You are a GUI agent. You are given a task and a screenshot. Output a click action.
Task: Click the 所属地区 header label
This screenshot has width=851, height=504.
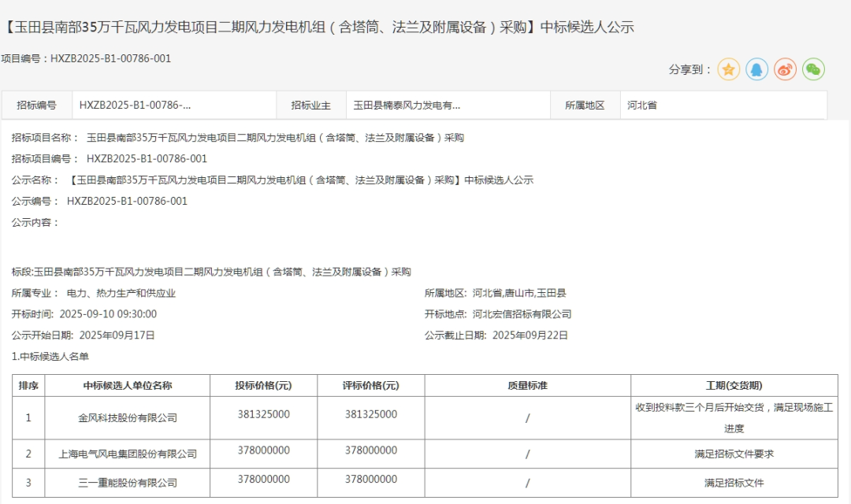[585, 105]
